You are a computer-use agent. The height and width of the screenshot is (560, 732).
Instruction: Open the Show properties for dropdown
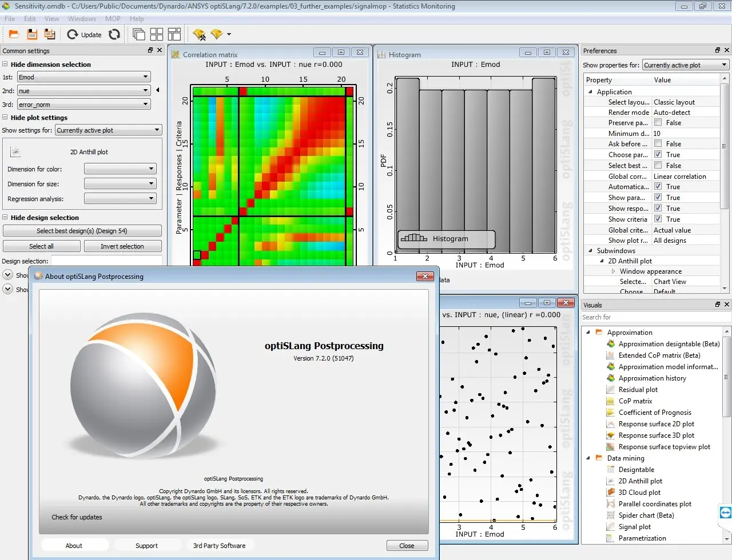[686, 65]
